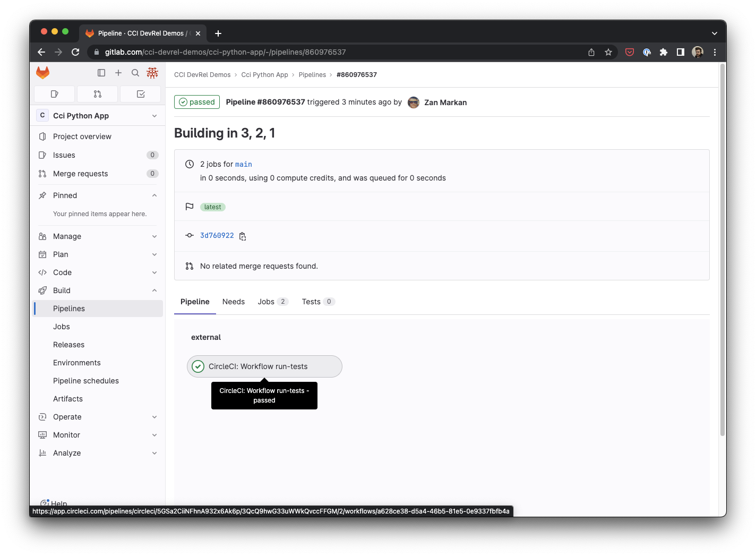The image size is (756, 556).
Task: Switch to the Jobs tab
Action: tap(273, 302)
